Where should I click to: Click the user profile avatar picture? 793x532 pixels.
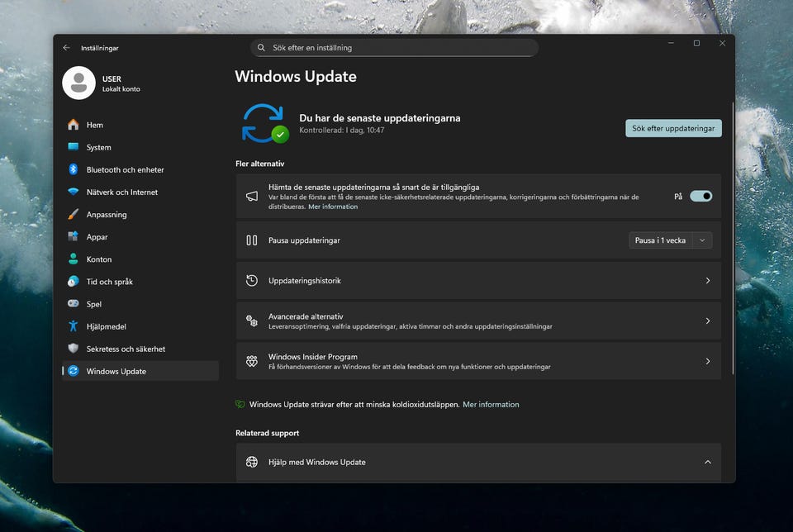[79, 83]
